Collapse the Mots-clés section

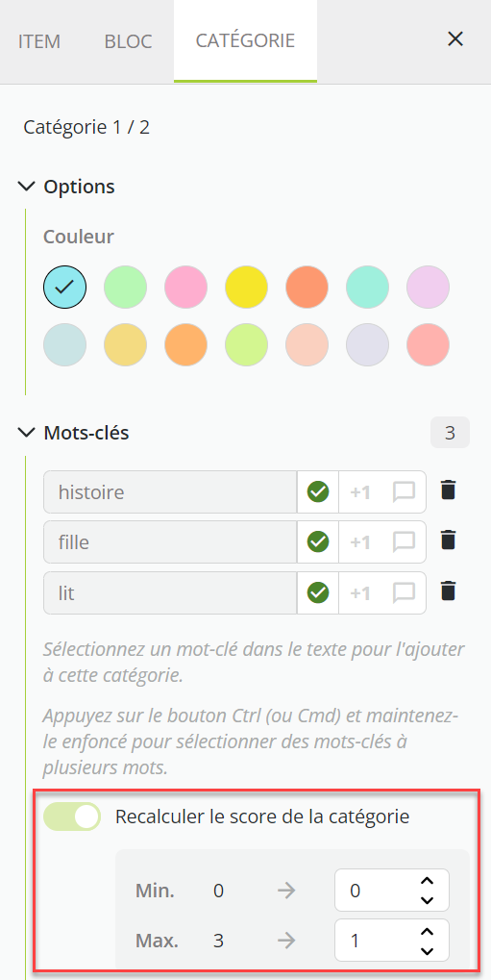click(26, 433)
